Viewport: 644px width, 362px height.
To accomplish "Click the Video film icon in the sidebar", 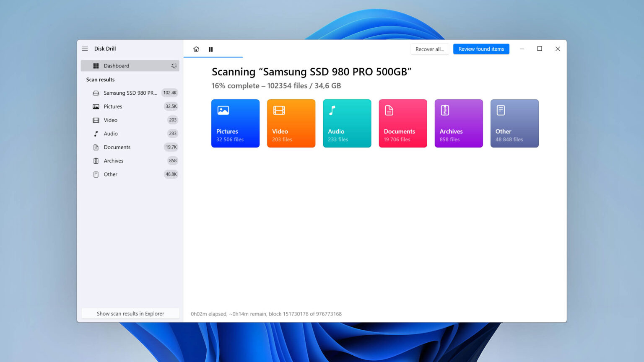I will click(x=96, y=120).
